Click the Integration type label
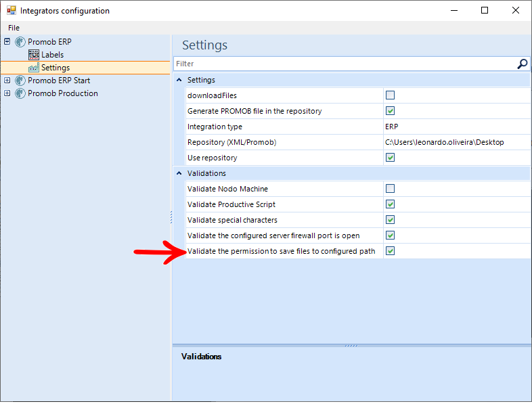The height and width of the screenshot is (406, 532). pyautogui.click(x=215, y=127)
